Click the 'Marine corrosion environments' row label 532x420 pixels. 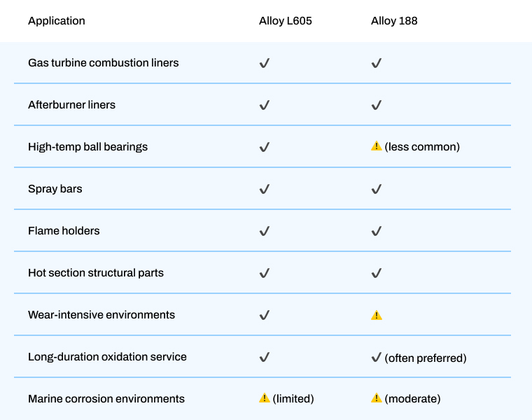click(x=106, y=399)
